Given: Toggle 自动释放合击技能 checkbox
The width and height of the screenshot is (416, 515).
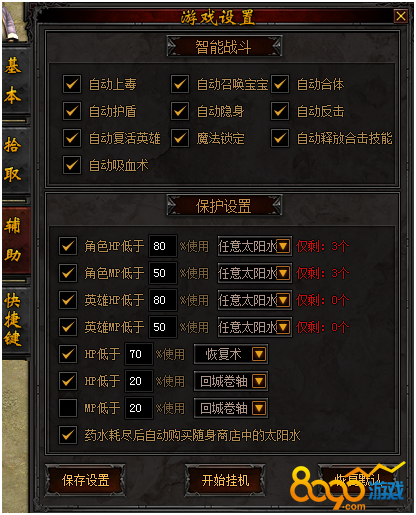Looking at the screenshot, I should [x=280, y=138].
